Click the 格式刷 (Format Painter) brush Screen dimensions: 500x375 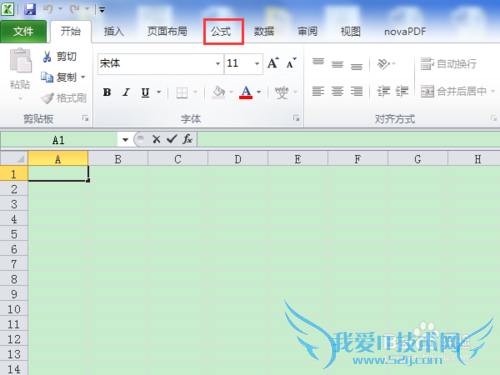tap(64, 98)
